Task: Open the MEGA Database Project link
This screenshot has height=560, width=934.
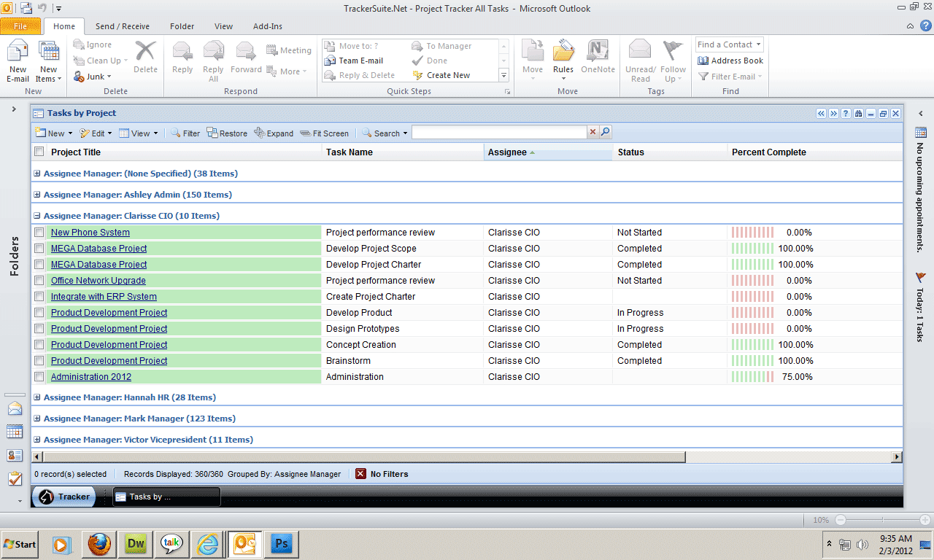Action: 99,248
